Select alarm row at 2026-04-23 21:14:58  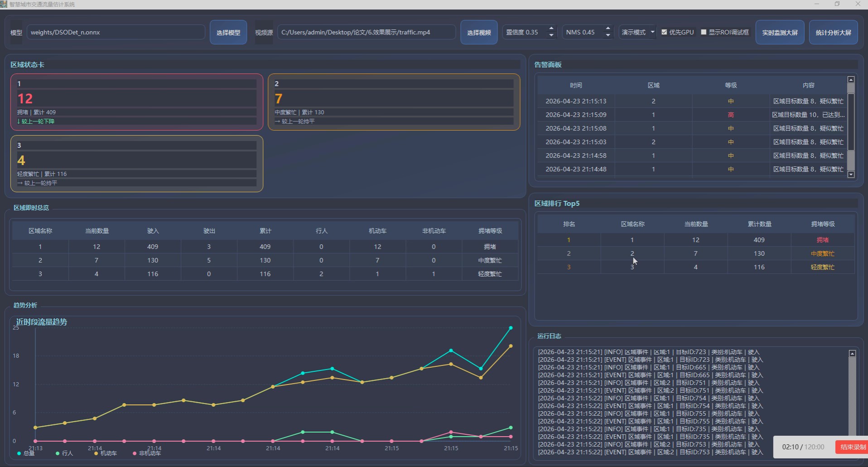[692, 156]
